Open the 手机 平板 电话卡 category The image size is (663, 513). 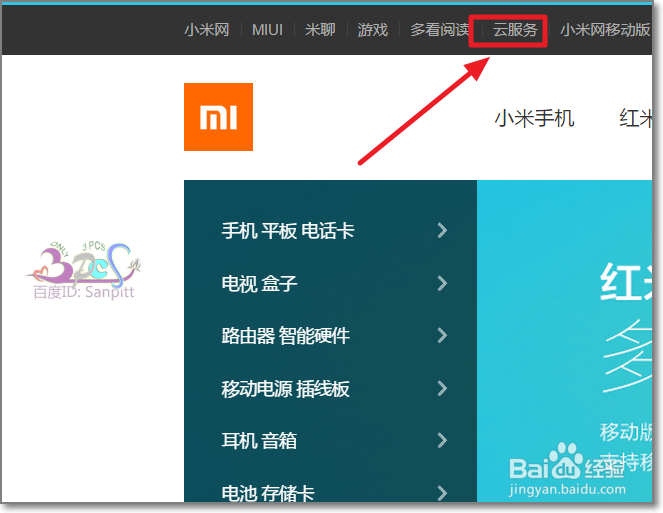click(288, 230)
